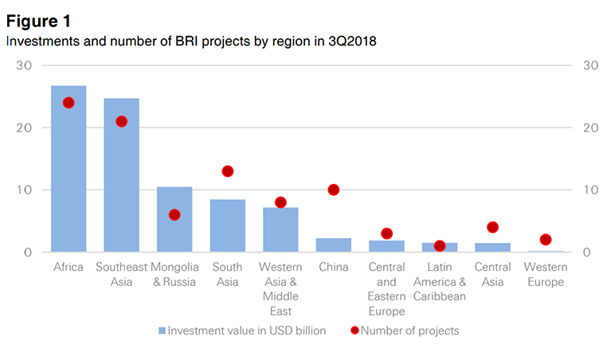Click the red project dot for China

coord(333,190)
